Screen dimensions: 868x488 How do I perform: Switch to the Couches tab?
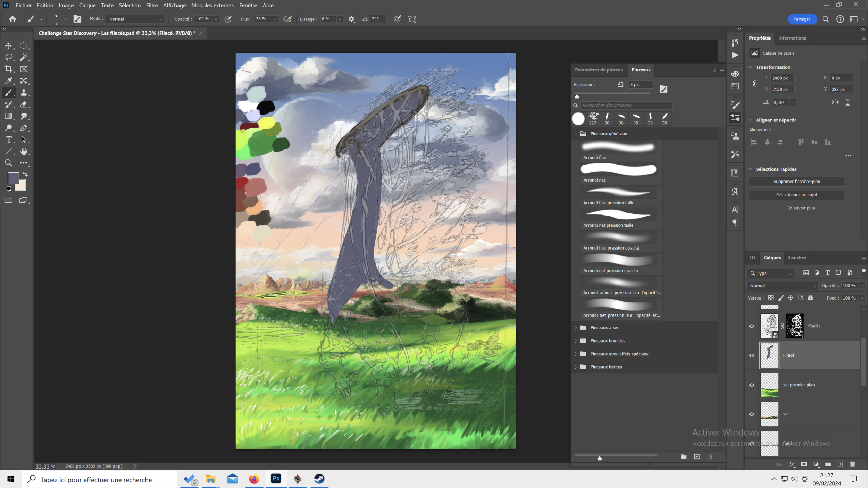[x=797, y=258]
